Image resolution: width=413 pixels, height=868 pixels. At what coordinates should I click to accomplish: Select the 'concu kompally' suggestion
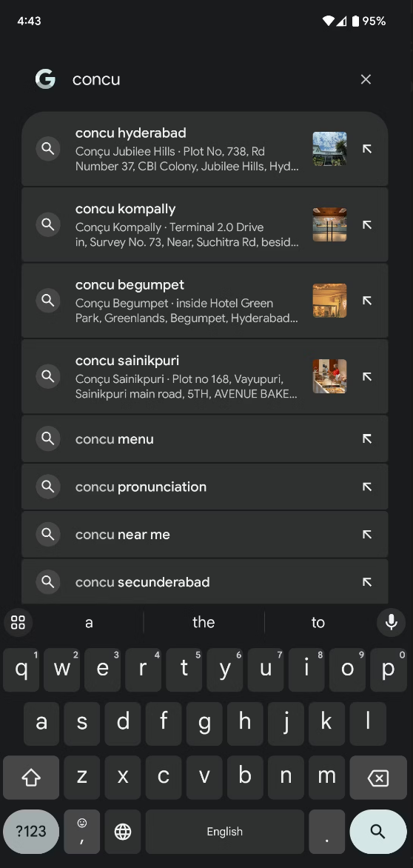[204, 224]
